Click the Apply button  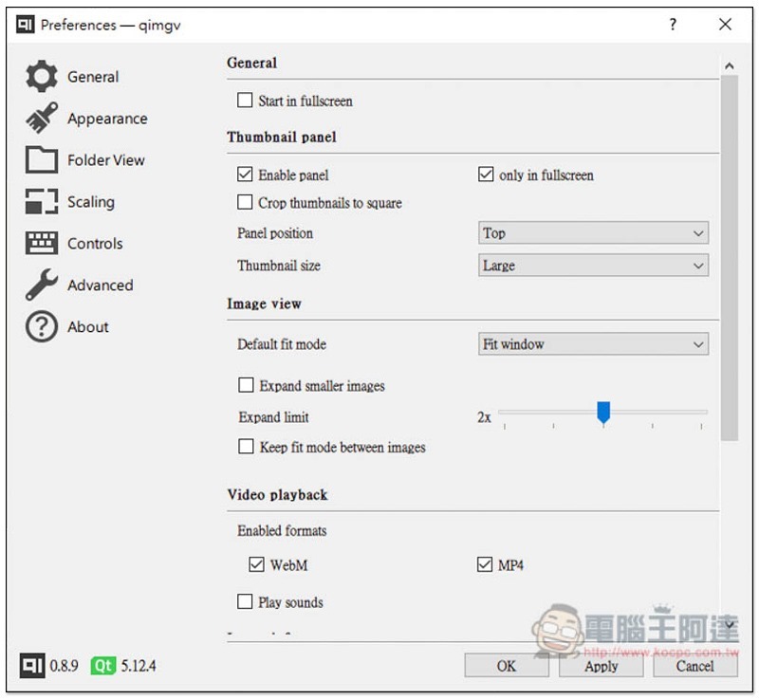click(x=602, y=666)
